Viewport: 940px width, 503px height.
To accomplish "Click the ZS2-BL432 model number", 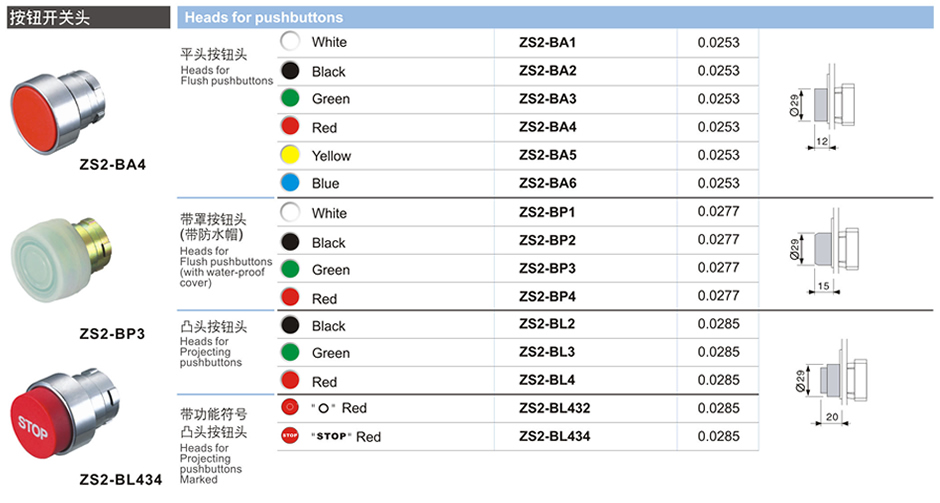I will (555, 408).
